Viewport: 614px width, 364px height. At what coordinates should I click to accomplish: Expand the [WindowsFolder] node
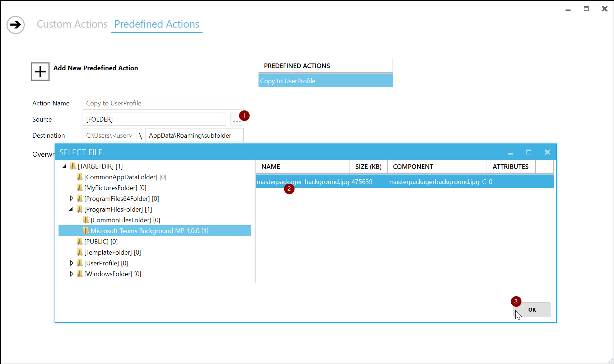[x=71, y=274]
